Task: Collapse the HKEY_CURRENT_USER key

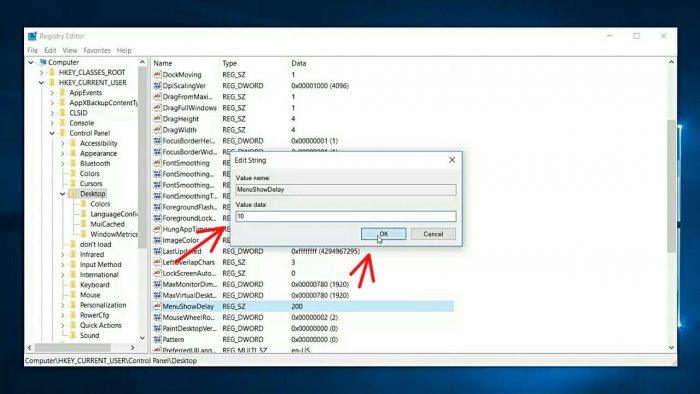Action: [42, 83]
